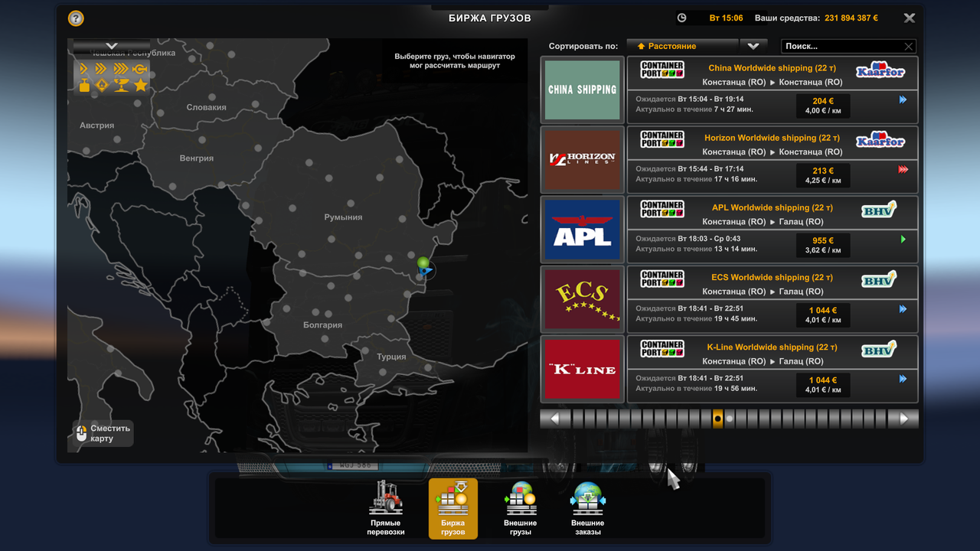The width and height of the screenshot is (980, 551).
Task: Go to next page with right arrow
Action: click(x=903, y=419)
